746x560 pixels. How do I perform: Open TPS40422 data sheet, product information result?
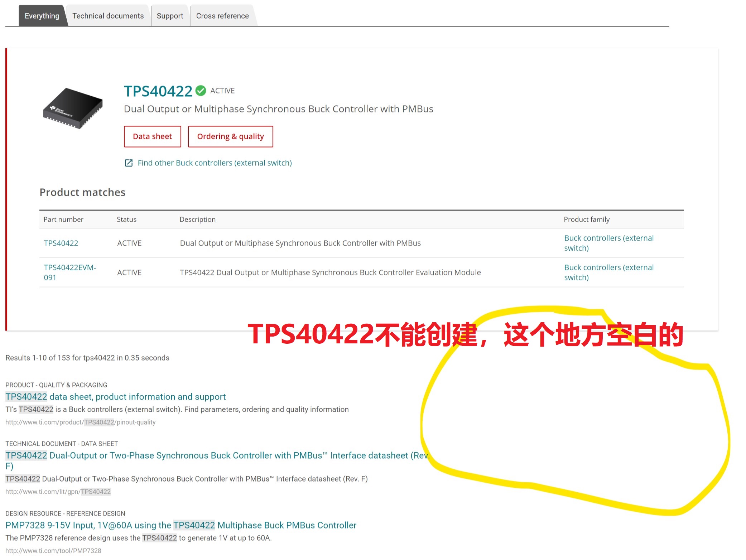pos(115,397)
